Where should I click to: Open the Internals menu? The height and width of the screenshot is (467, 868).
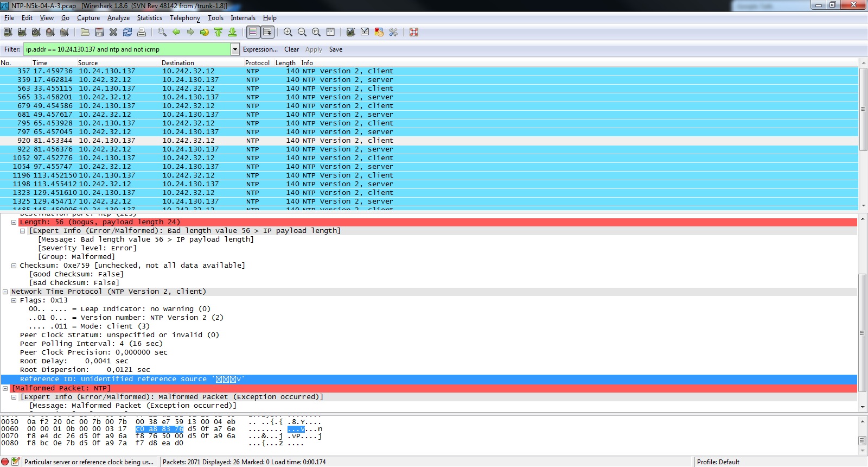(243, 18)
